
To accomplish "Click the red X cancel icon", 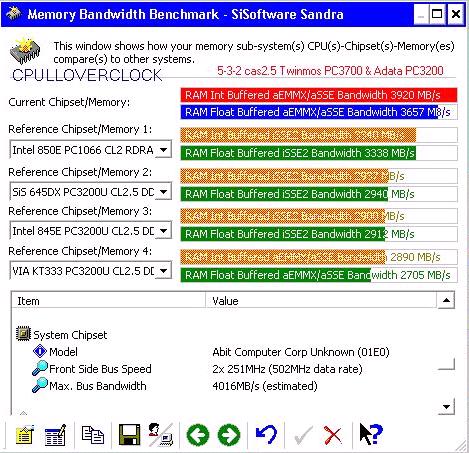I will tap(333, 435).
